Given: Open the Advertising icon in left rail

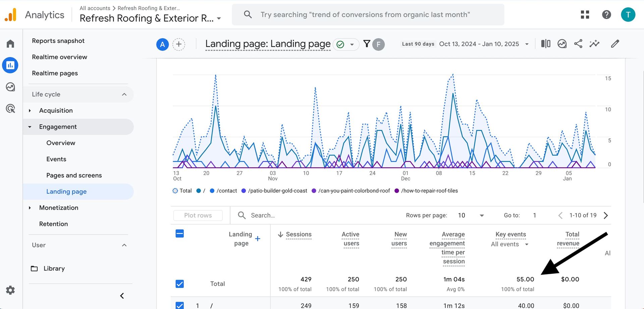Looking at the screenshot, I should tap(10, 109).
